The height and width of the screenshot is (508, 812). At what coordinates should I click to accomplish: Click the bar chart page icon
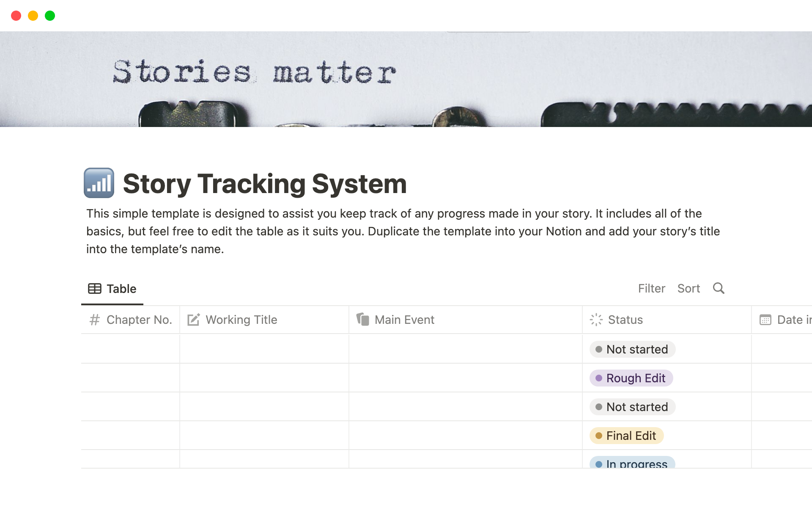click(x=99, y=183)
